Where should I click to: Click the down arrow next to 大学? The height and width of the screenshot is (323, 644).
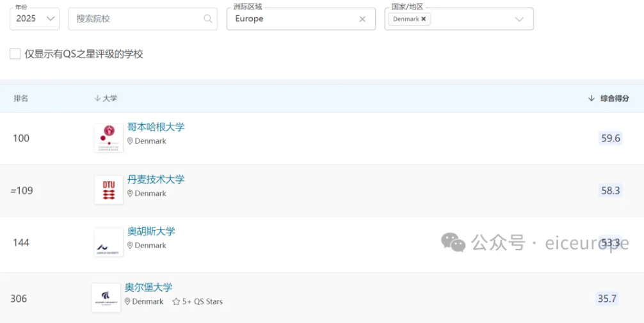pyautogui.click(x=97, y=98)
